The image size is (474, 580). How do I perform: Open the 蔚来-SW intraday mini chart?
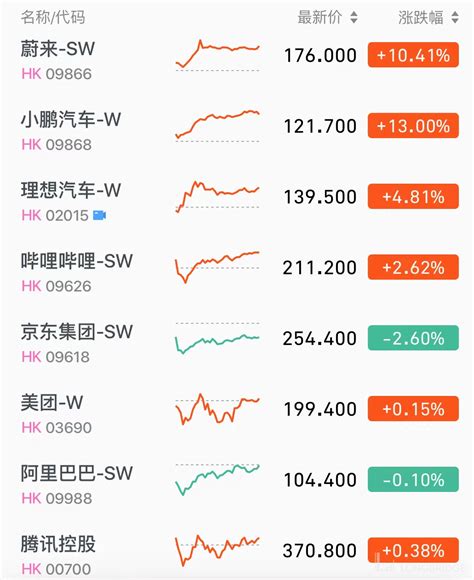218,55
